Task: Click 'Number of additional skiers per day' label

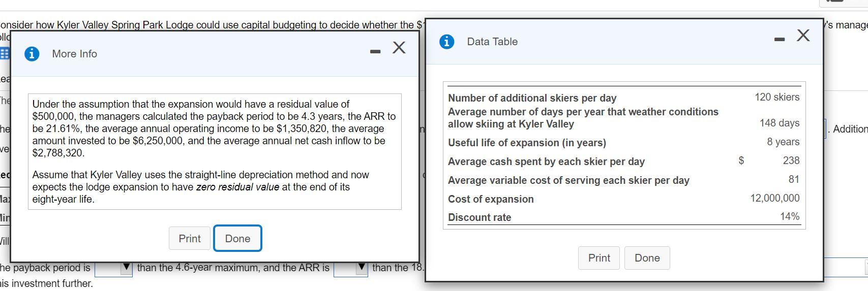Action: (532, 98)
